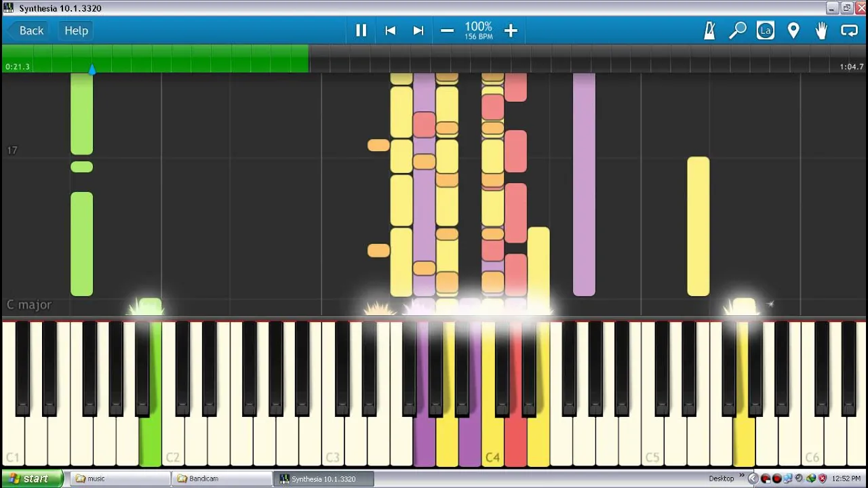
Task: Play the C4 piano key
Action: tap(492, 441)
